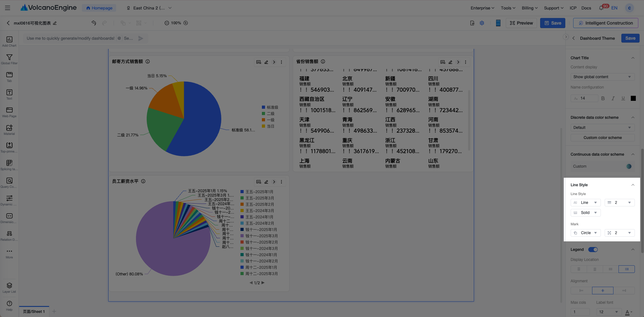Open Global Filter in sidebar
The height and width of the screenshot is (317, 644).
pos(9,59)
